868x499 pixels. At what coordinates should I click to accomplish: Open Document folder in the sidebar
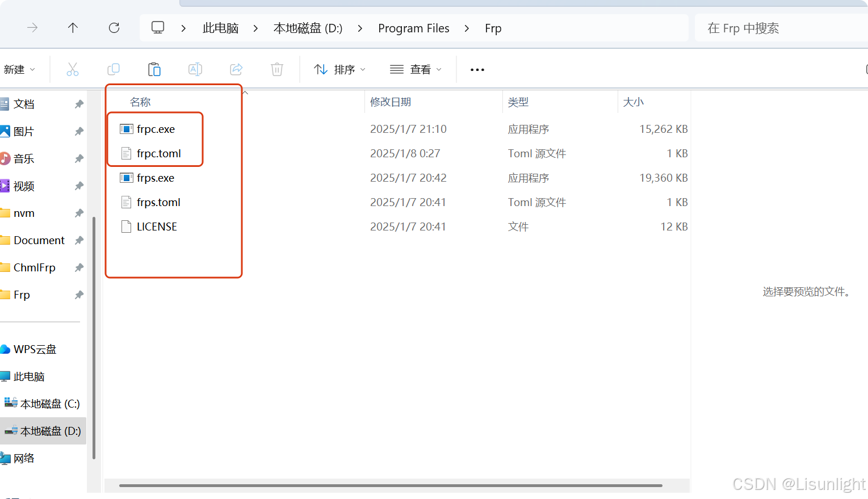click(39, 240)
